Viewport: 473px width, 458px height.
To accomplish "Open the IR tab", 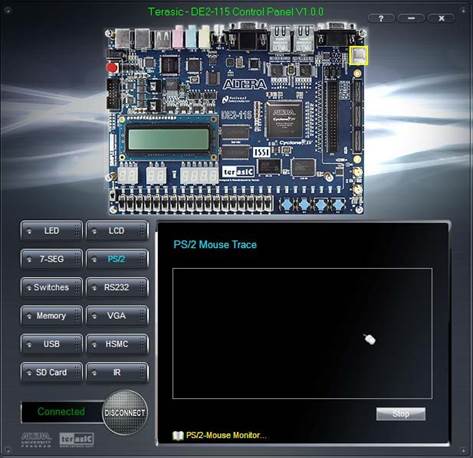I will coord(117,372).
